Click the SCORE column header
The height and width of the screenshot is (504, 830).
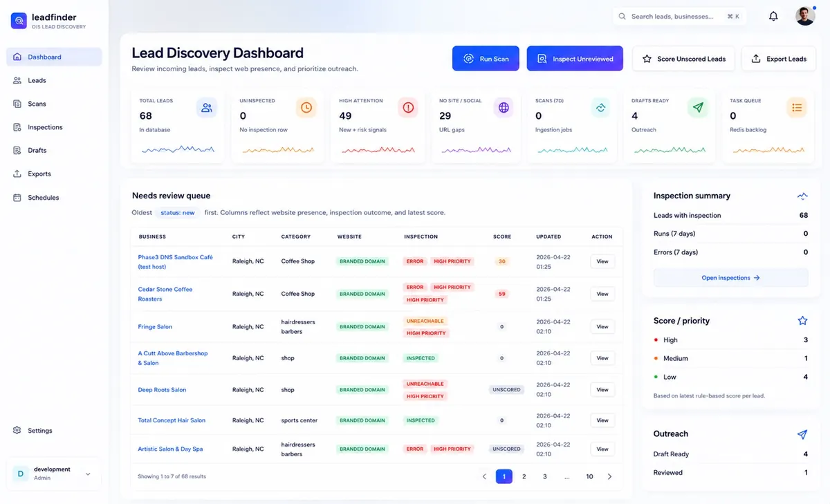tap(502, 236)
